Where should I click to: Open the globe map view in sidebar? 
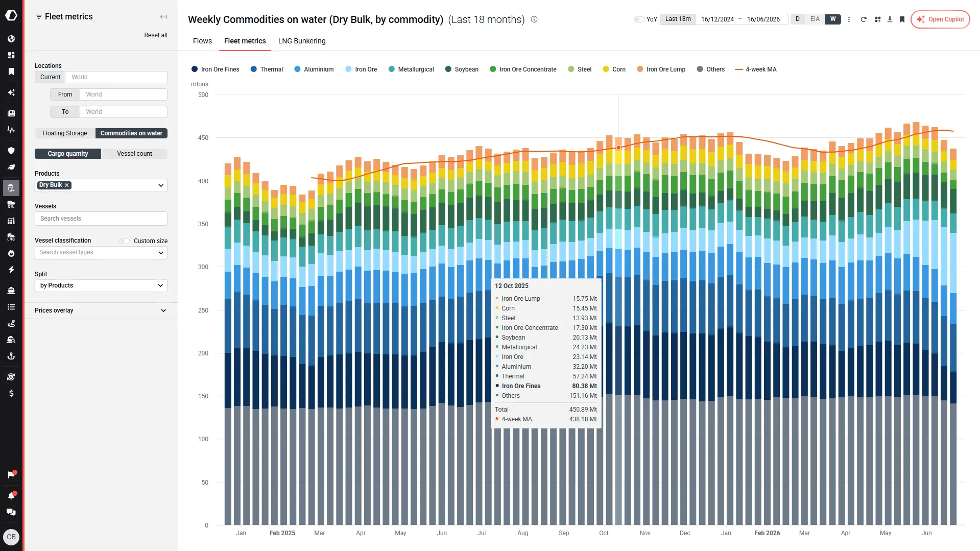[x=11, y=39]
